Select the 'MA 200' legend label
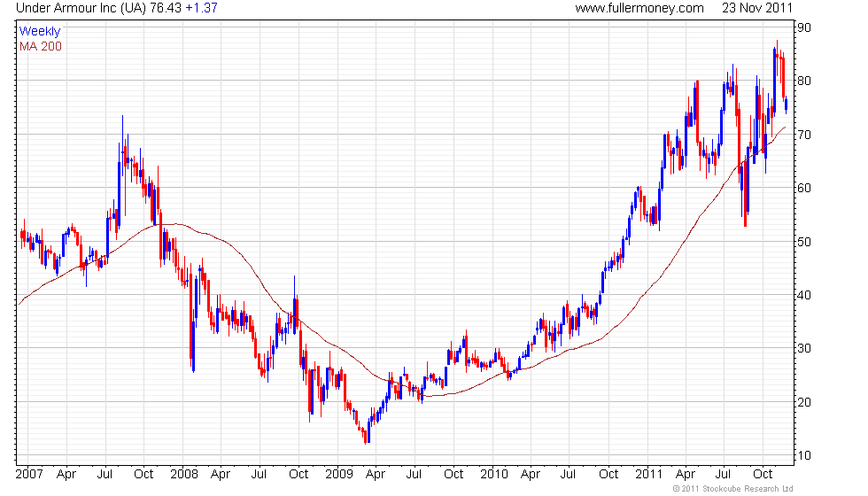The width and height of the screenshot is (868, 496). (41, 46)
